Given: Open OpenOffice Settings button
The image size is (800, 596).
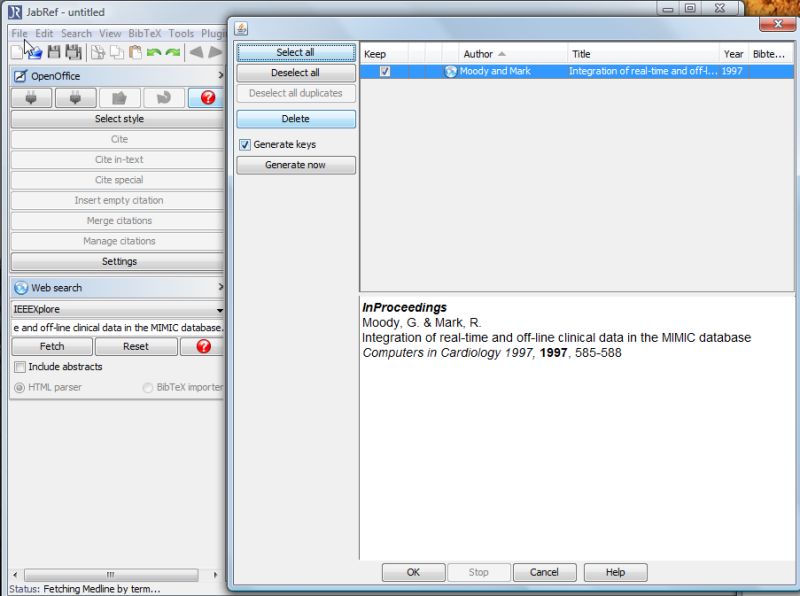Looking at the screenshot, I should (118, 262).
